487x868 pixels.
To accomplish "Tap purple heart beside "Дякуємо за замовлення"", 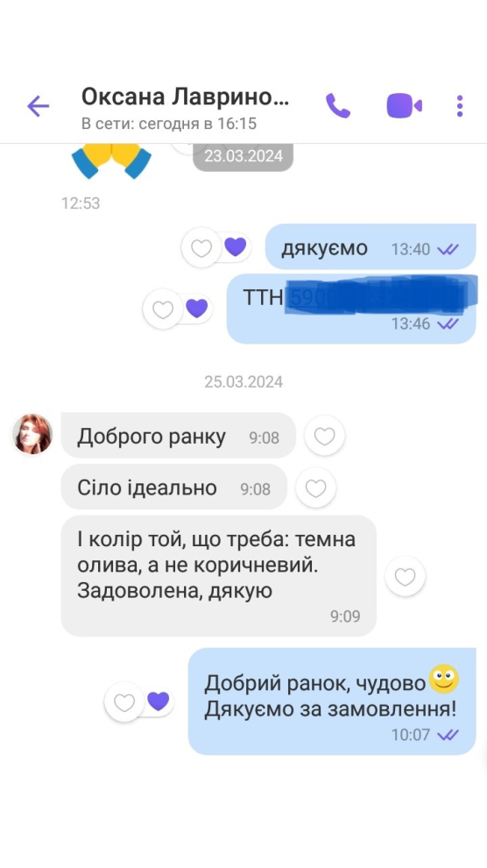I will tap(159, 701).
